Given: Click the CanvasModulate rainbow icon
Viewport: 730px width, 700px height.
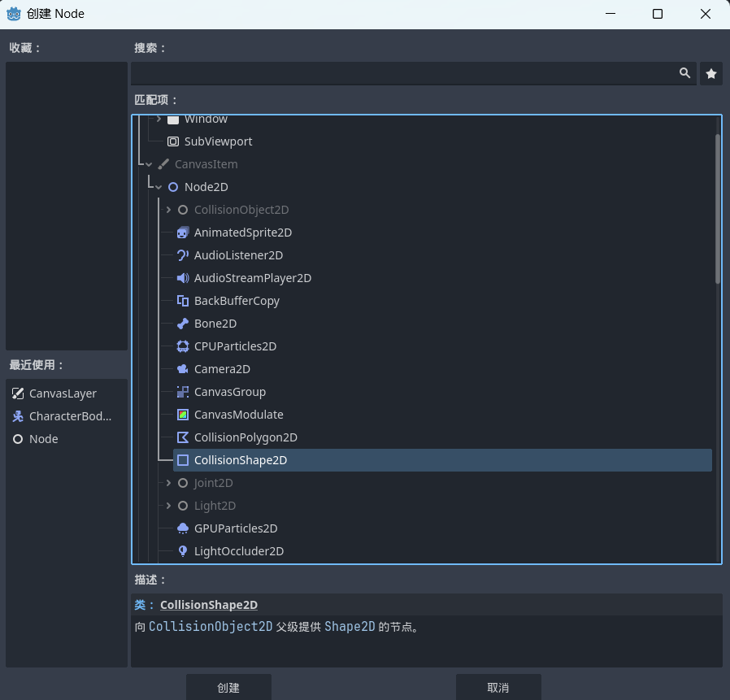Looking at the screenshot, I should point(183,415).
